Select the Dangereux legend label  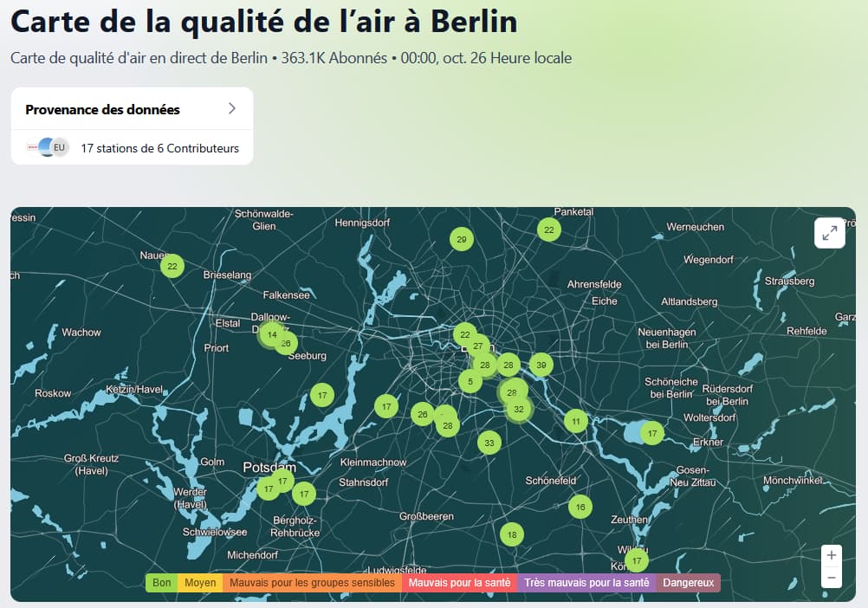(x=688, y=583)
